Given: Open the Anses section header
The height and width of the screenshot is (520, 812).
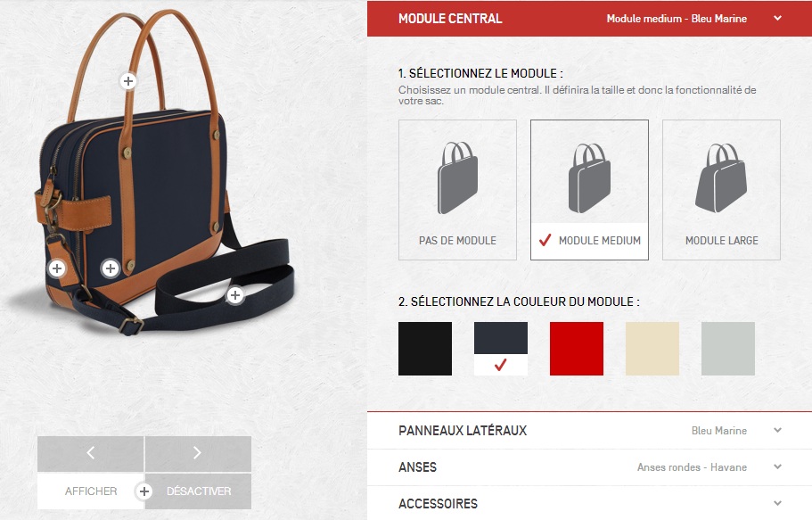Looking at the screenshot, I should pos(589,467).
